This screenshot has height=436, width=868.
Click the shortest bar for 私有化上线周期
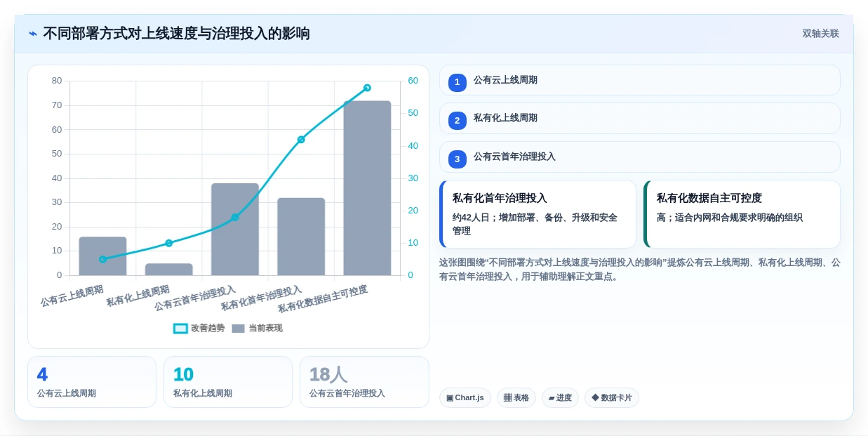point(168,269)
